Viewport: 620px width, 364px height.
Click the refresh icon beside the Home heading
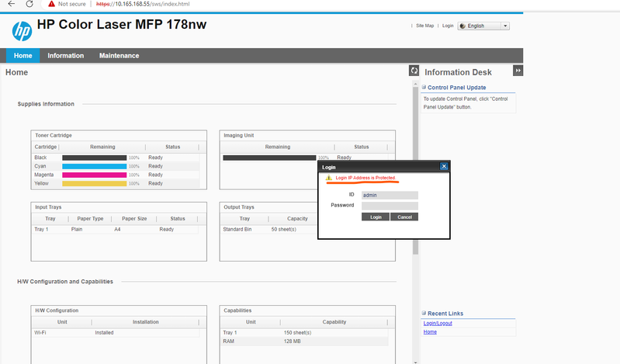click(414, 71)
